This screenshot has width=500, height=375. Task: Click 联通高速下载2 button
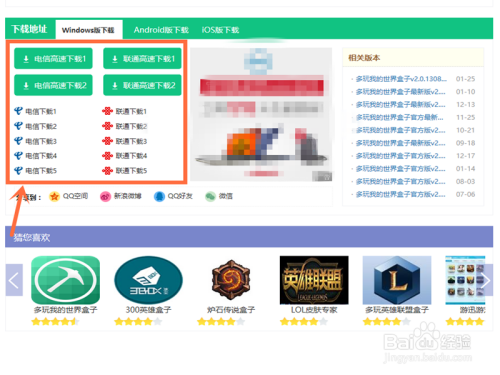[142, 85]
